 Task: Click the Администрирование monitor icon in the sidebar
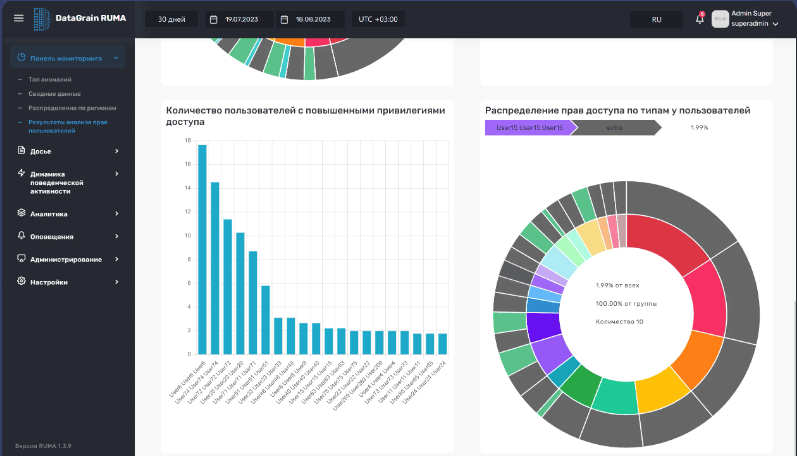[x=21, y=259]
